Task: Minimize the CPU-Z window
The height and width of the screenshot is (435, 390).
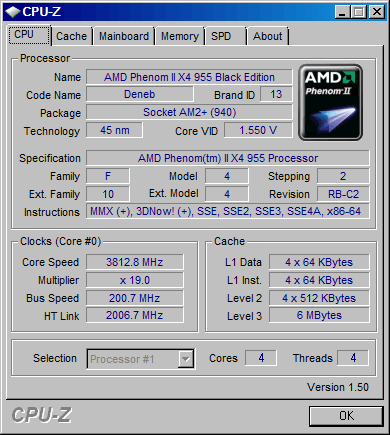Action: pos(343,12)
